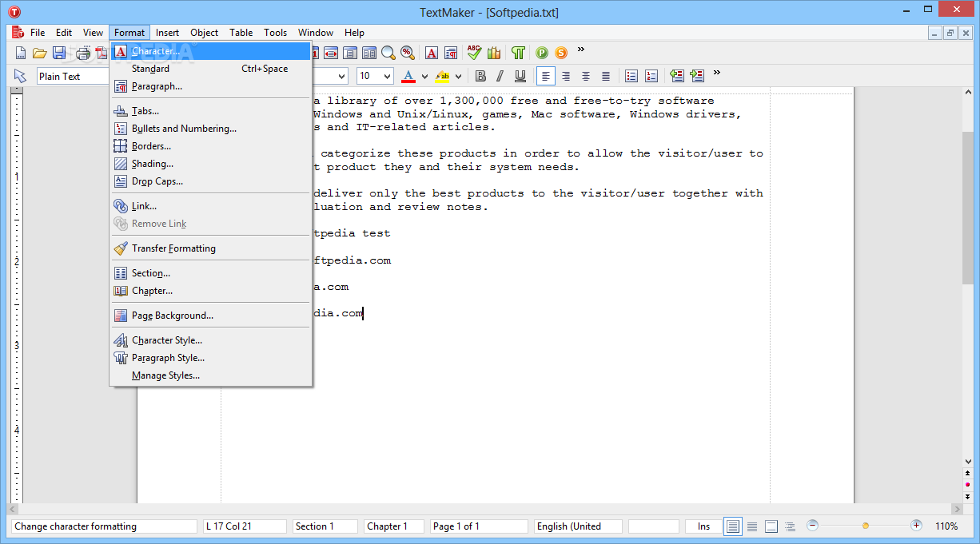
Task: Open the Plain Text style dropdown
Action: click(x=73, y=76)
